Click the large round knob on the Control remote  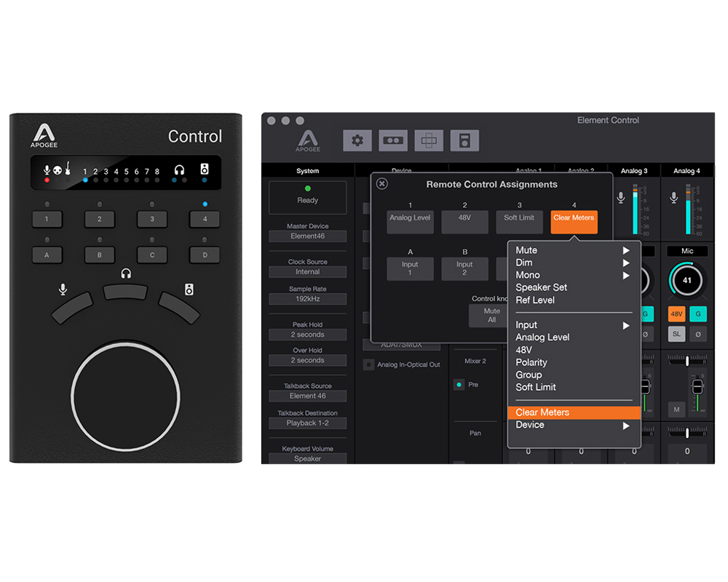pyautogui.click(x=125, y=396)
